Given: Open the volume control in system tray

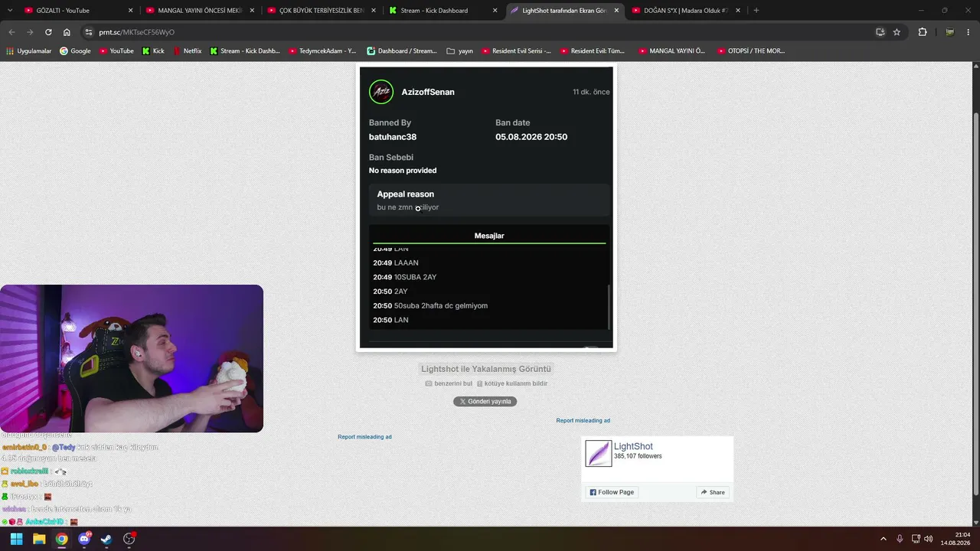Looking at the screenshot, I should click(928, 539).
